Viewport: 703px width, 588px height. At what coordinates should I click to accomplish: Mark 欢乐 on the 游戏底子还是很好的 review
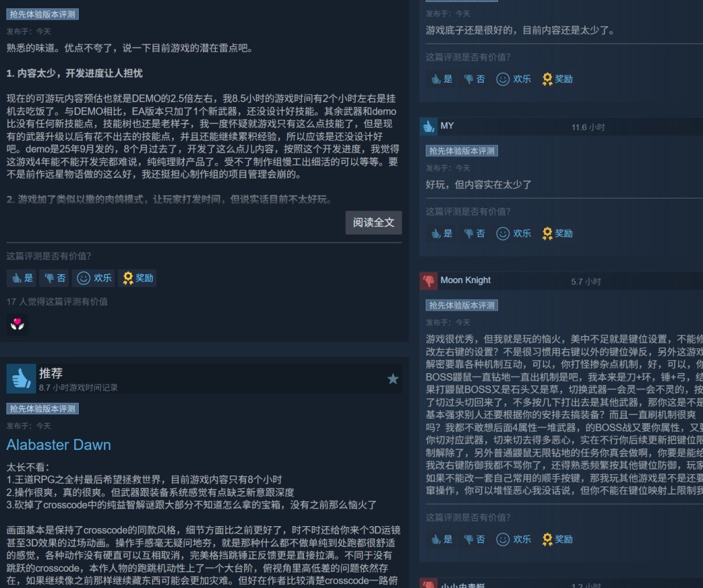tap(513, 79)
